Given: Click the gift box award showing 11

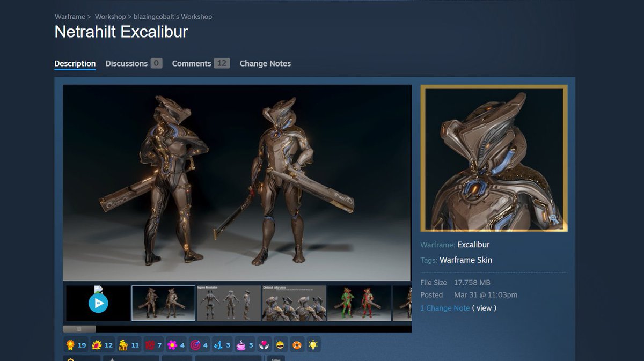Looking at the screenshot, I should point(128,345).
